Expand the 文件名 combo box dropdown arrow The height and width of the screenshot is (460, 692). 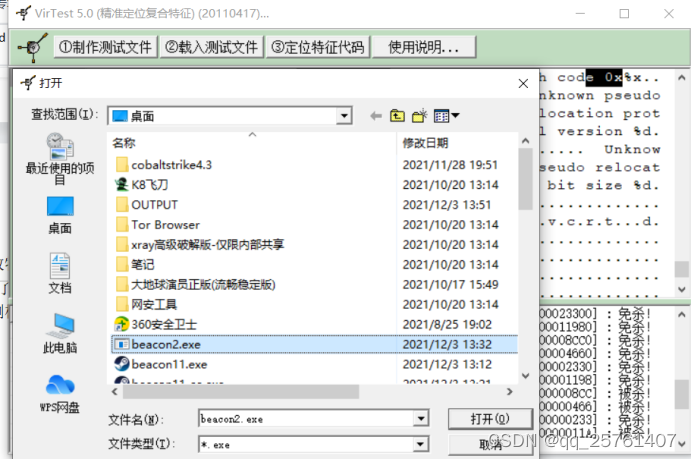pos(421,419)
